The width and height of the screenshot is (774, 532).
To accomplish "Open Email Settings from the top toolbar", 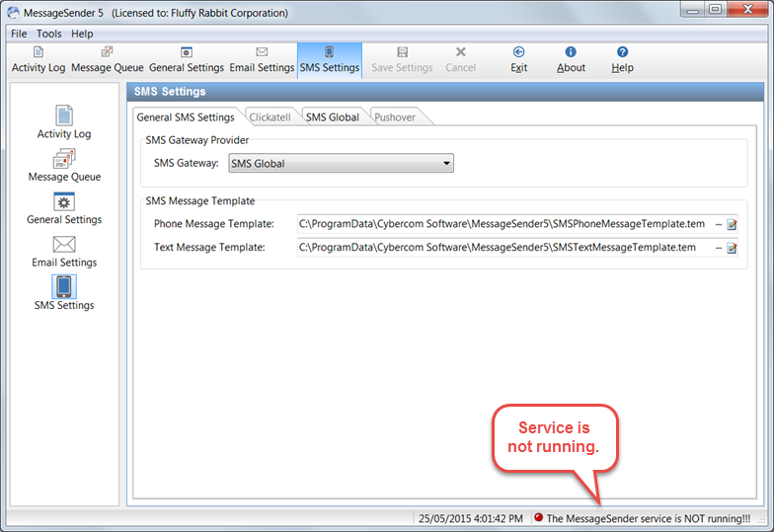I will [262, 60].
